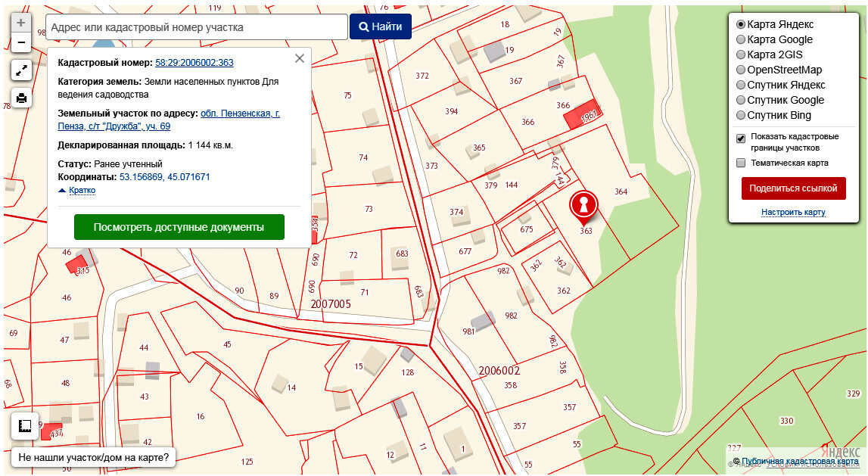Click parcel 394 label on map
Image resolution: width=868 pixels, height=476 pixels.
click(x=452, y=111)
